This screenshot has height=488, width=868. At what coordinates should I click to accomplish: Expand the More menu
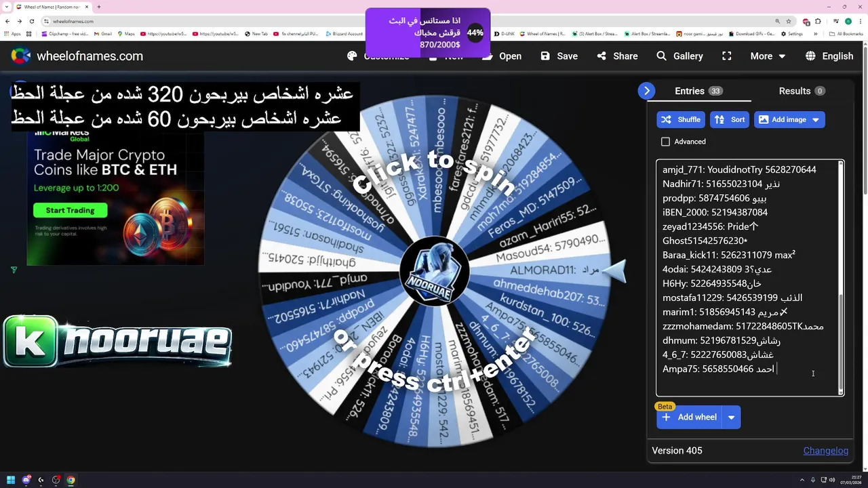768,56
